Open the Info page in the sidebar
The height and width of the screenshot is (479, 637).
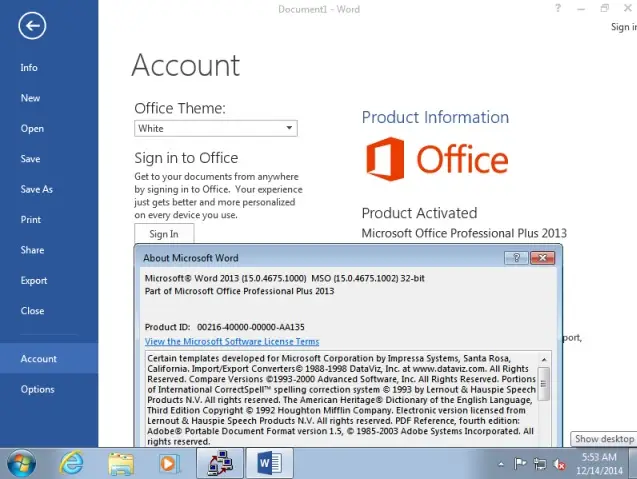point(29,67)
